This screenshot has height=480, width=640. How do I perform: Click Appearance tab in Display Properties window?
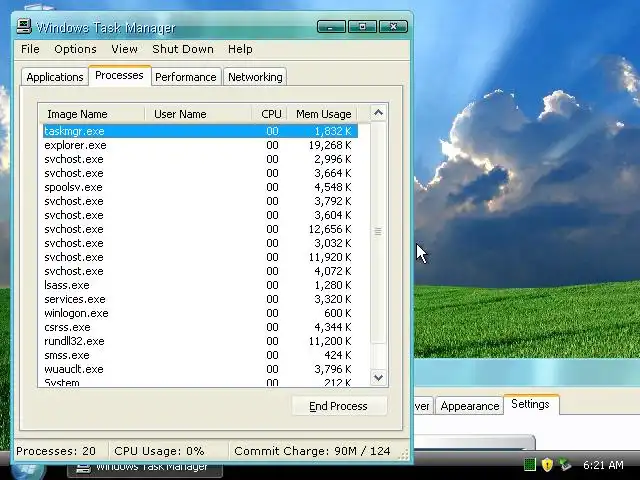click(470, 406)
